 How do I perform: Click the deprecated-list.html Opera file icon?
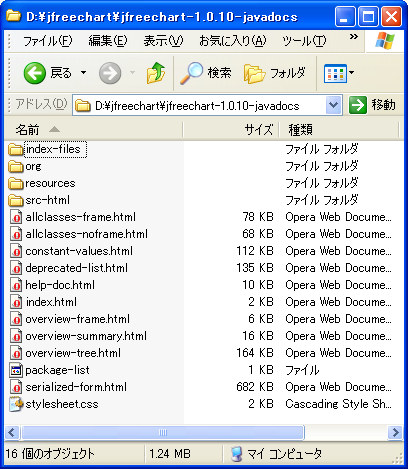(x=16, y=268)
